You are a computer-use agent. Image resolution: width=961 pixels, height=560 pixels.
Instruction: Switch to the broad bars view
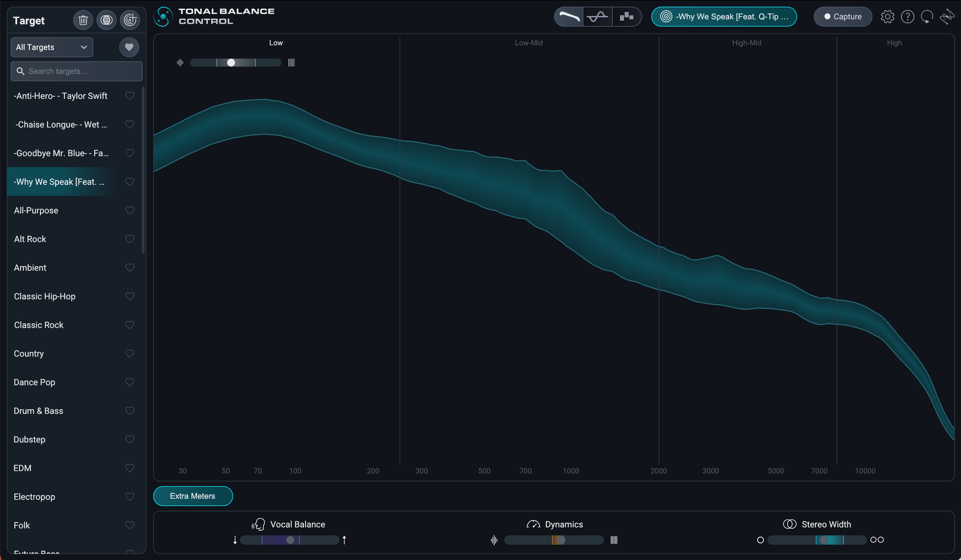(626, 17)
